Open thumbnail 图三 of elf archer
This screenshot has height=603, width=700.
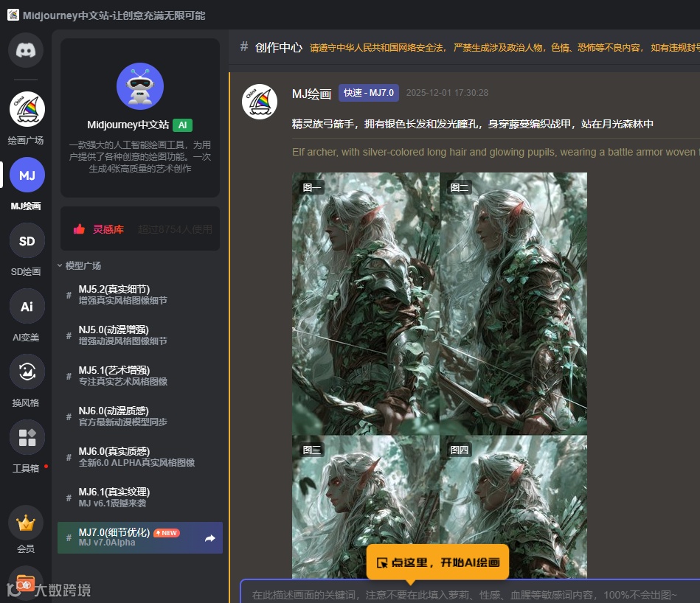pos(366,506)
